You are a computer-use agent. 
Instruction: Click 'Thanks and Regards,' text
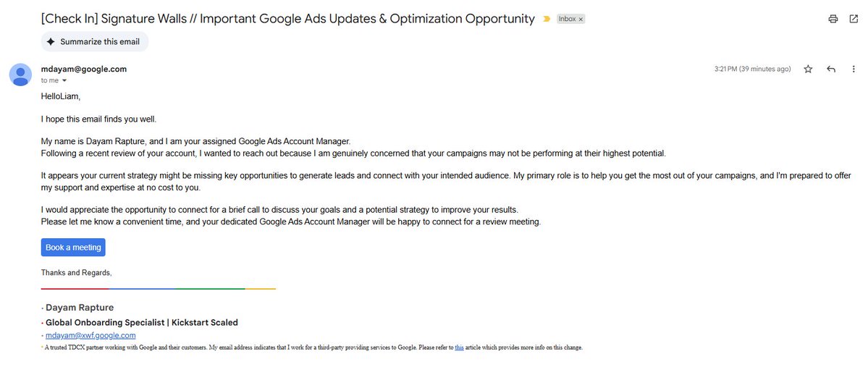77,272
